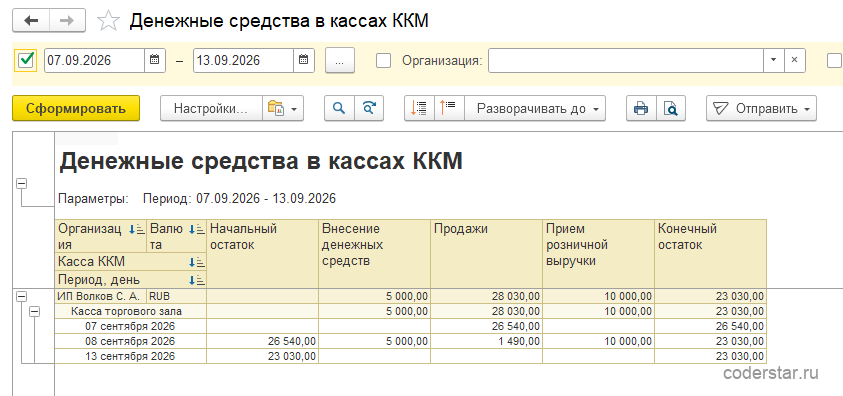The width and height of the screenshot is (843, 396).
Task: Go back with the left arrow button
Action: pyautogui.click(x=31, y=20)
